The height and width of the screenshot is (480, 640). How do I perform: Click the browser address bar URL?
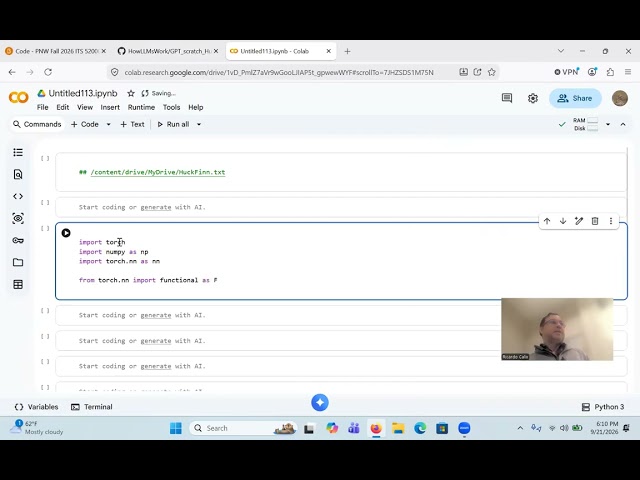click(279, 72)
